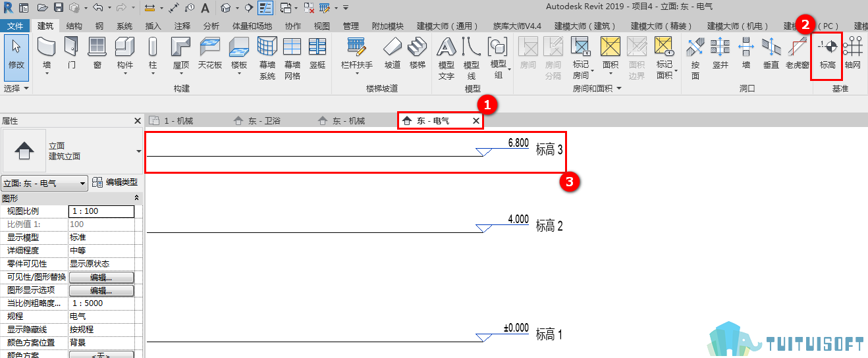This screenshot has width=868, height=358.
Task: Collapse the 图形 properties section
Action: coord(137,198)
